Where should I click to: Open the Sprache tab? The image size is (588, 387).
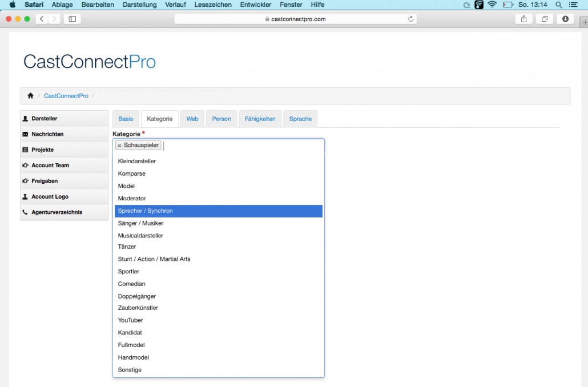[300, 119]
